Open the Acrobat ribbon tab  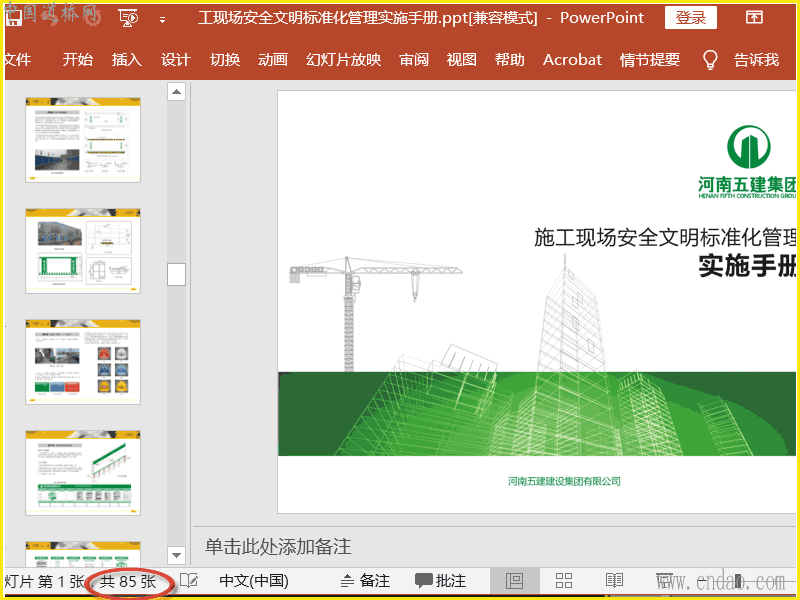pyautogui.click(x=572, y=60)
